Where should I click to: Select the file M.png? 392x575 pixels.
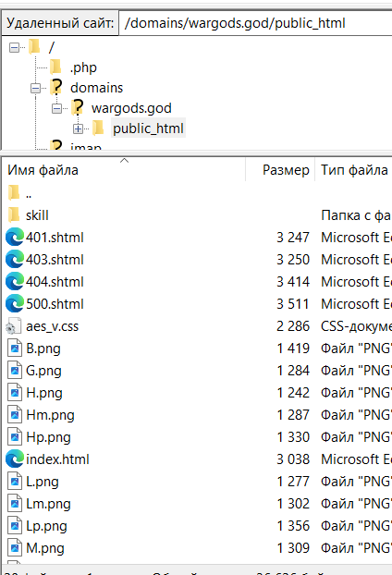(45, 548)
